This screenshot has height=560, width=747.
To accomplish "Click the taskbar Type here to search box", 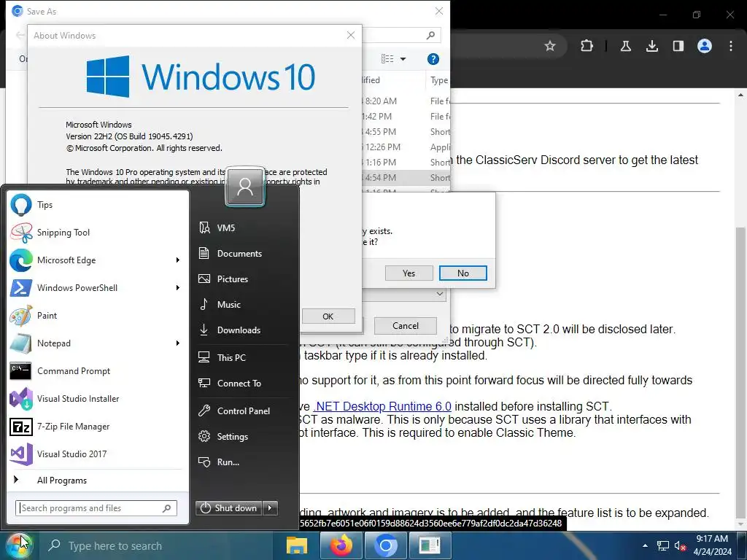I will [155, 545].
